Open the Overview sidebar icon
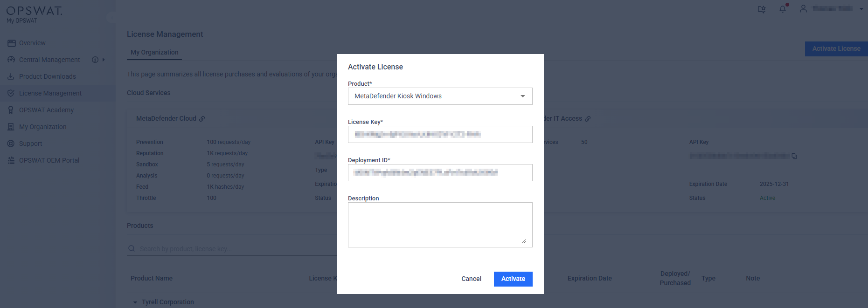 coord(11,43)
